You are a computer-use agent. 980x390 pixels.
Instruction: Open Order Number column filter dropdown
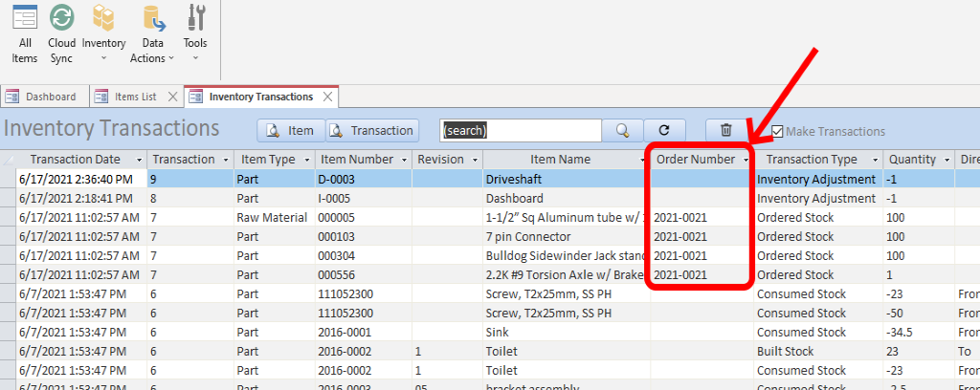(x=746, y=160)
